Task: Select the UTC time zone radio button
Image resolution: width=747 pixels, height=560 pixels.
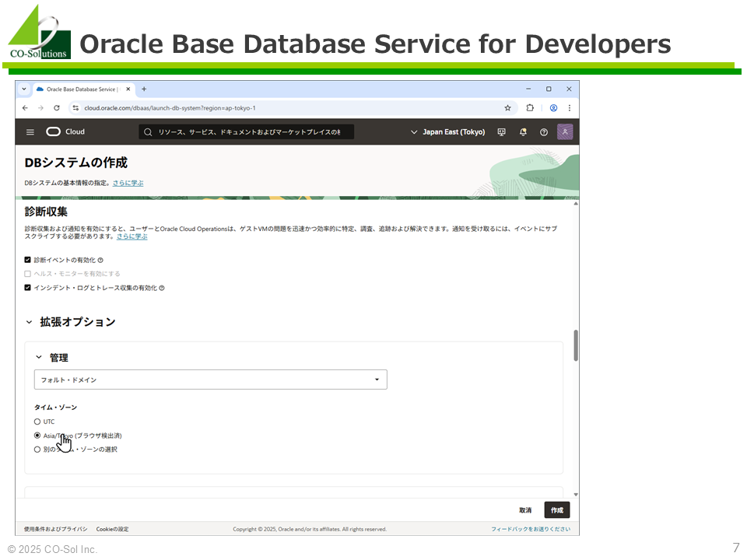Action: (x=37, y=422)
